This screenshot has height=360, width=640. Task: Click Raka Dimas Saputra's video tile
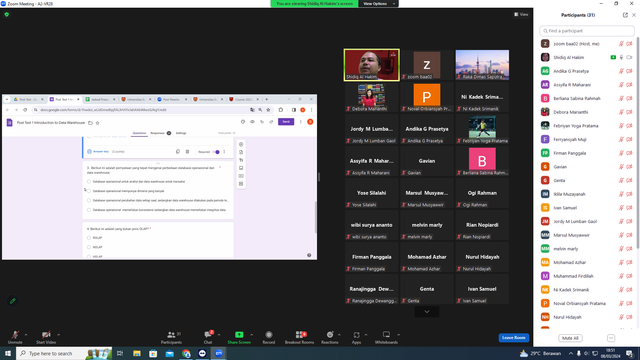coord(482,65)
